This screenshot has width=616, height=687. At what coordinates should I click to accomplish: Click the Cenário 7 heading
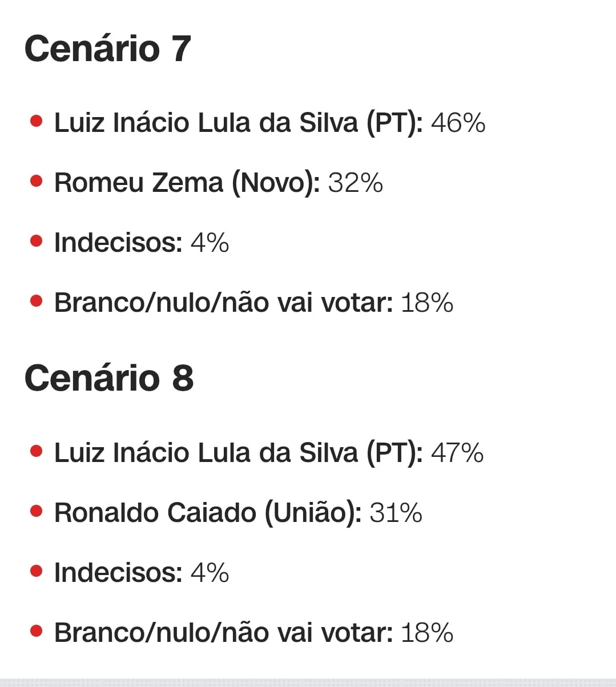point(107,49)
